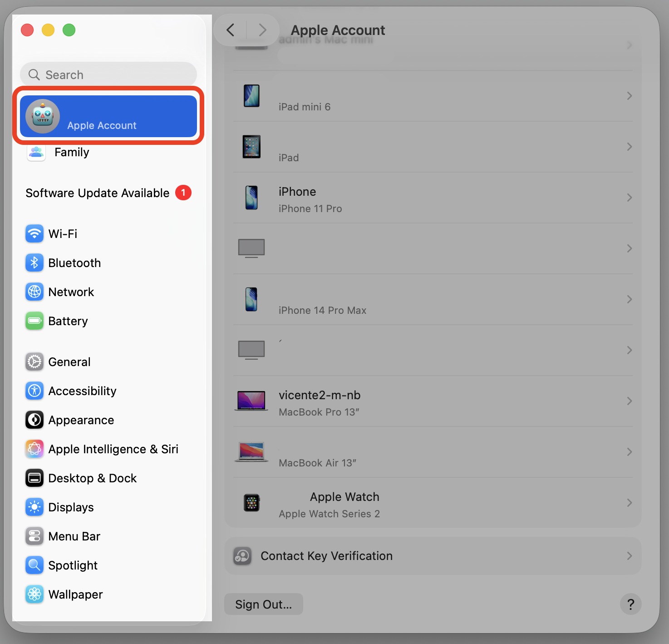Viewport: 669px width, 644px height.
Task: Select Spotlight in the sidebar
Action: point(108,565)
